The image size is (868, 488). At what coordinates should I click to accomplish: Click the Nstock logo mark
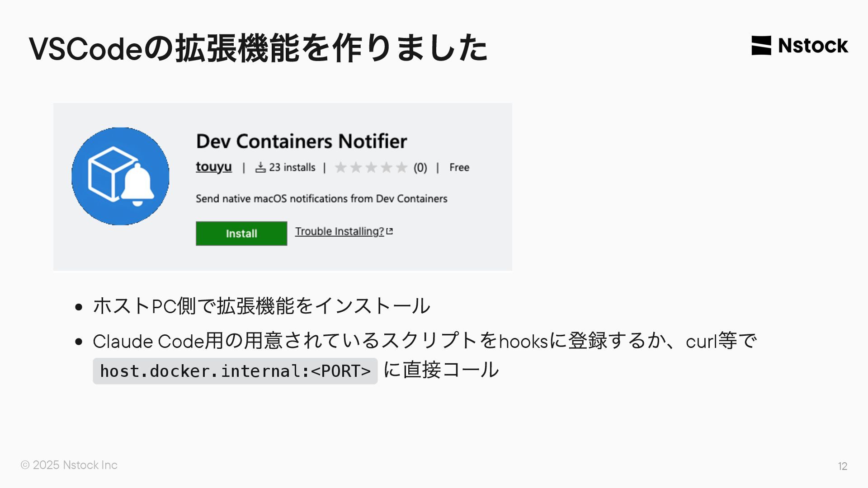pos(761,46)
